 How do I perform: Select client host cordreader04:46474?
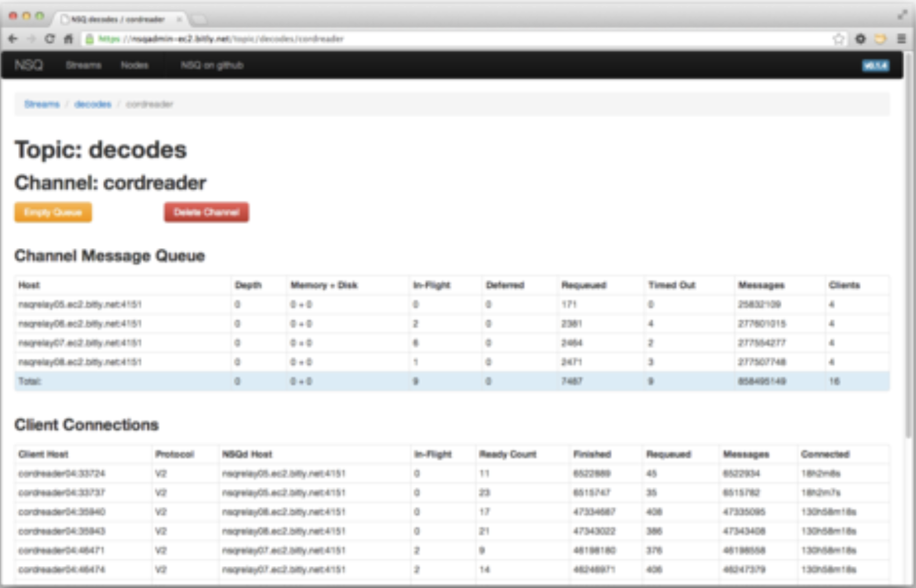coord(62,570)
